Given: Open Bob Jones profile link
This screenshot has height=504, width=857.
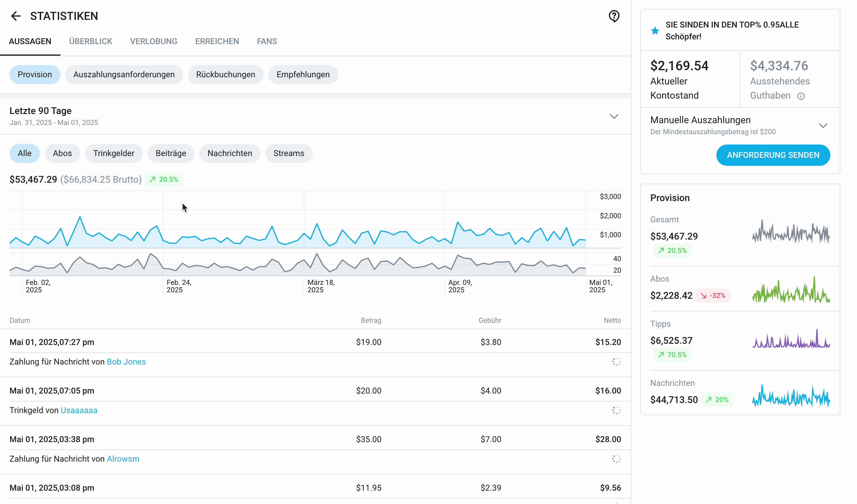Looking at the screenshot, I should point(126,362).
